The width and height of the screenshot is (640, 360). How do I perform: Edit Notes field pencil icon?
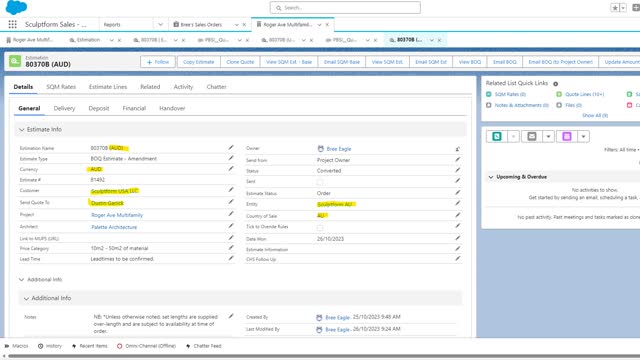coord(231,316)
